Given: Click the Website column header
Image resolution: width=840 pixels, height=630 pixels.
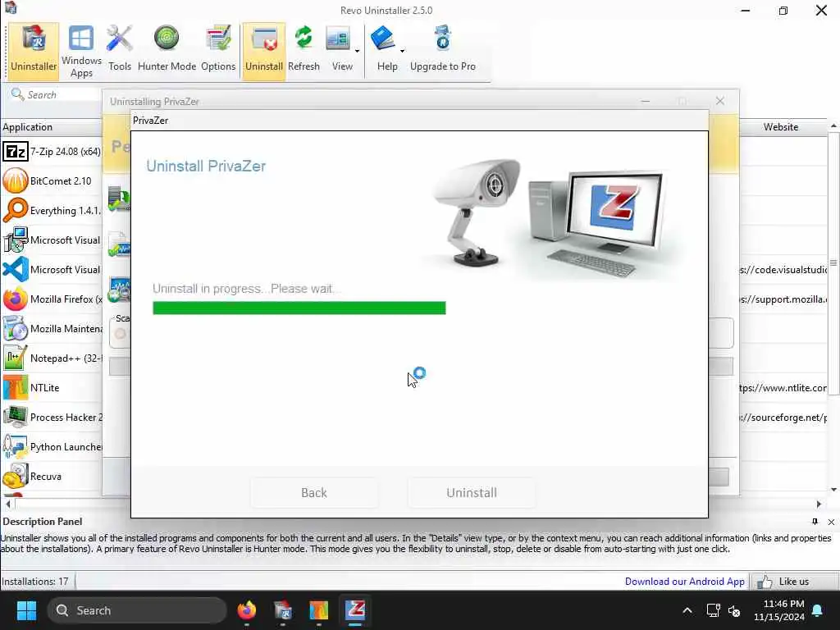Looking at the screenshot, I should point(781,127).
